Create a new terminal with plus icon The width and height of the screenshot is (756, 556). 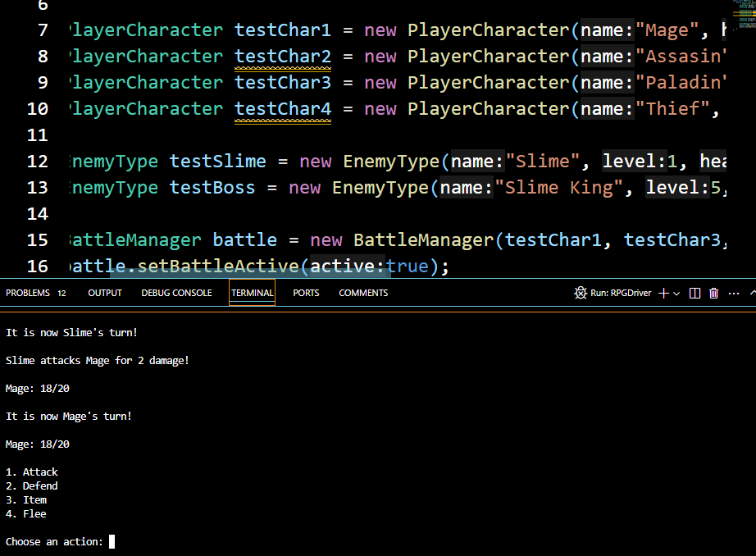tap(663, 293)
